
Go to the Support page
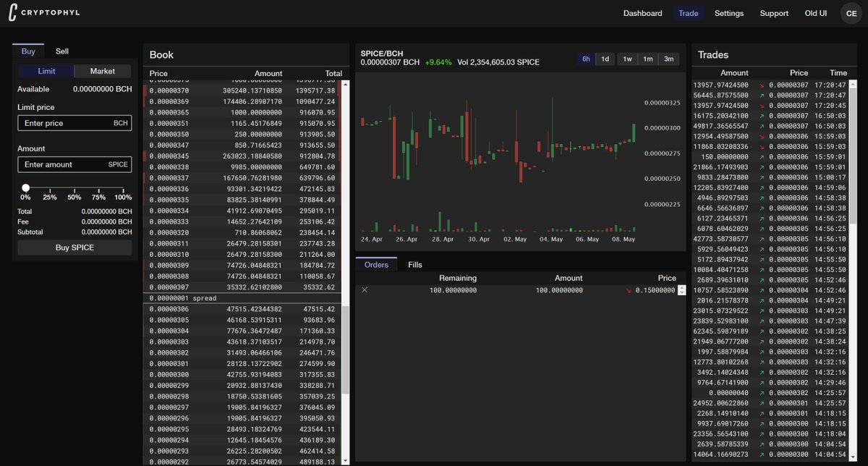click(774, 13)
